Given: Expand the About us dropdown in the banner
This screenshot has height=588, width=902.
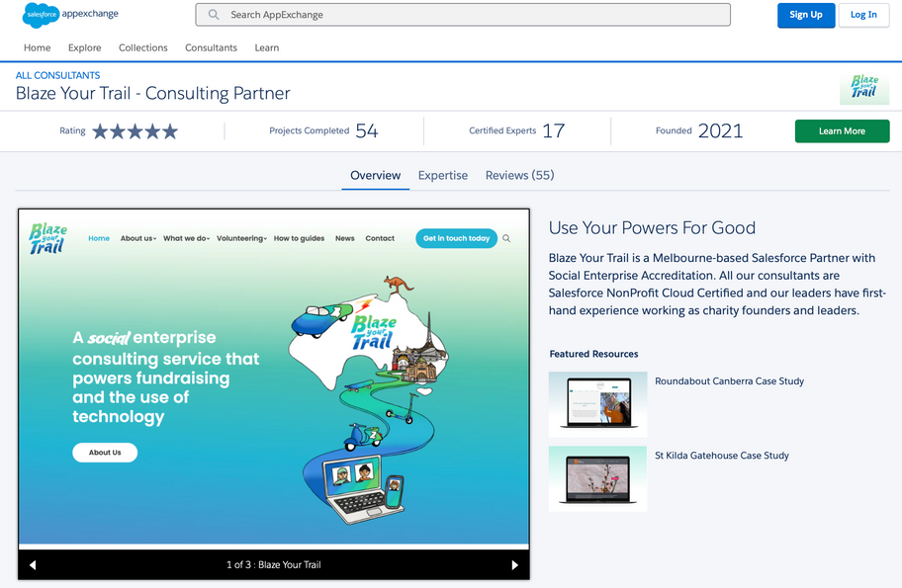Looking at the screenshot, I should click(x=138, y=238).
